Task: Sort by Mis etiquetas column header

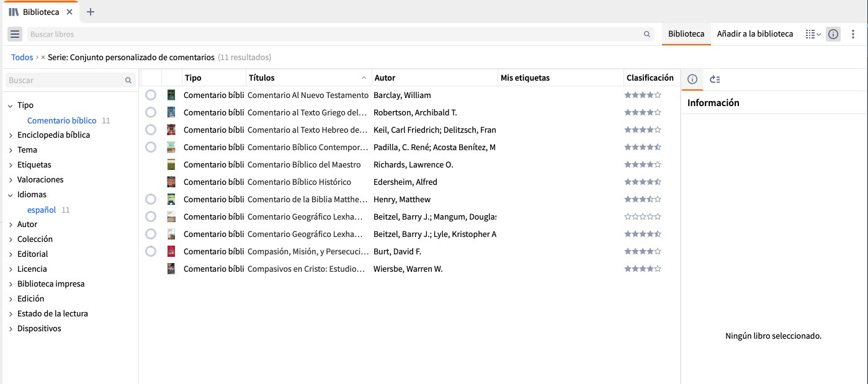Action: (x=561, y=78)
